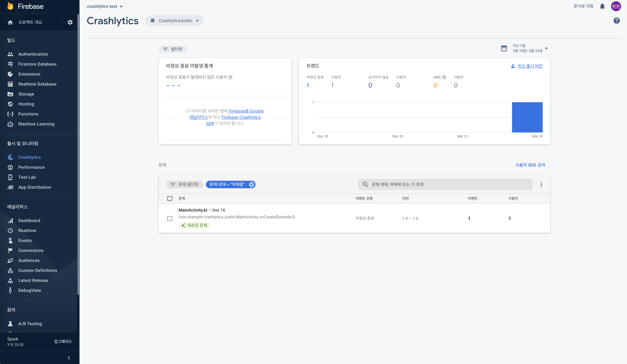Click the 문제 필터링 issue filter button
This screenshot has height=364, width=627.
(x=185, y=184)
